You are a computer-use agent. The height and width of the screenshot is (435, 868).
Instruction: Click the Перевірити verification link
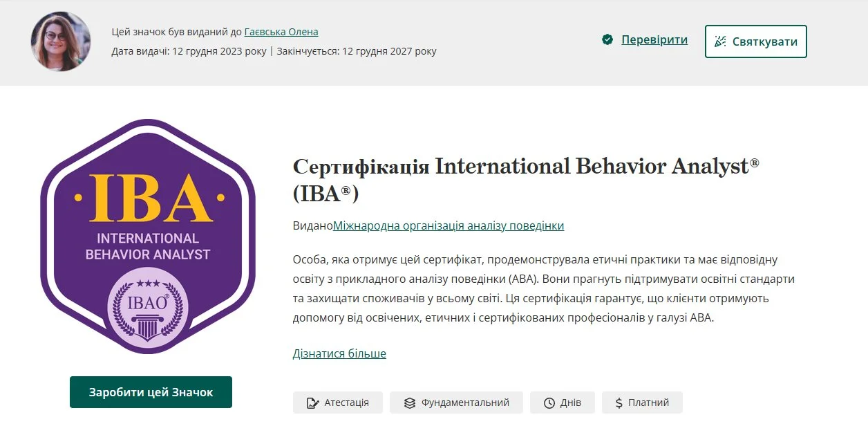click(654, 39)
